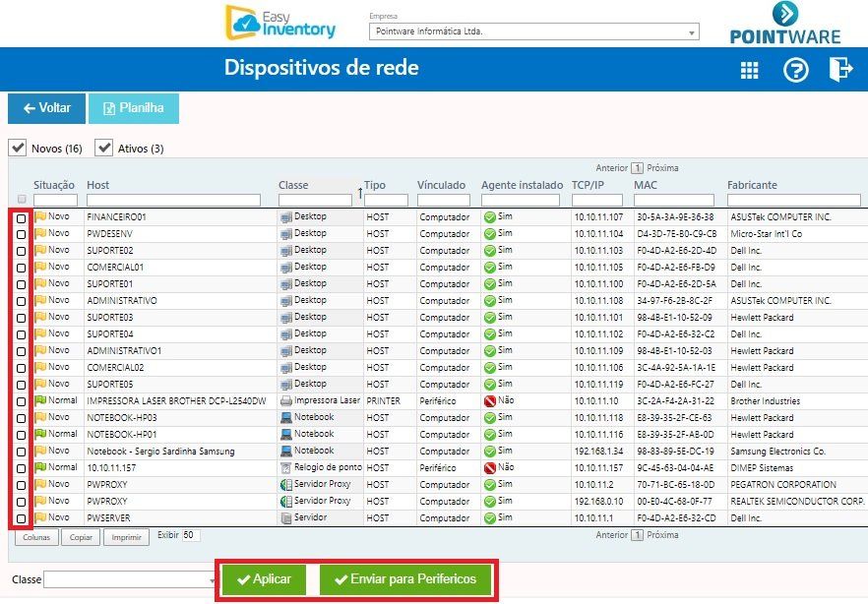Image resolution: width=868 pixels, height=604 pixels.
Task: Click the green check icon for SUPORTE02
Action: click(x=489, y=251)
